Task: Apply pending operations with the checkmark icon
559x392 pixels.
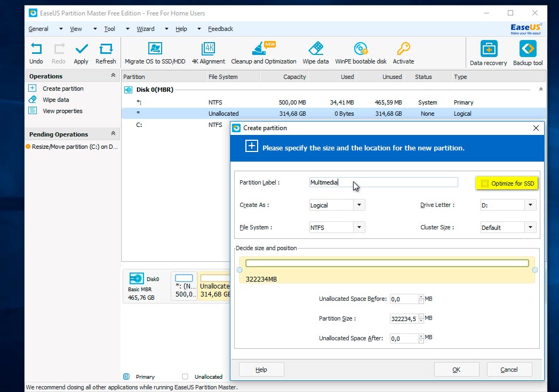Action: point(81,49)
